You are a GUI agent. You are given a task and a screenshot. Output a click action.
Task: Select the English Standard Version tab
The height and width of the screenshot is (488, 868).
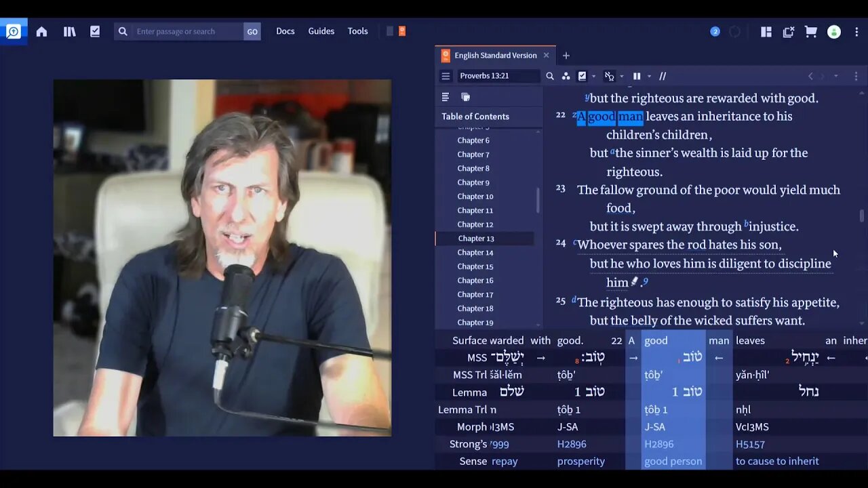click(495, 56)
